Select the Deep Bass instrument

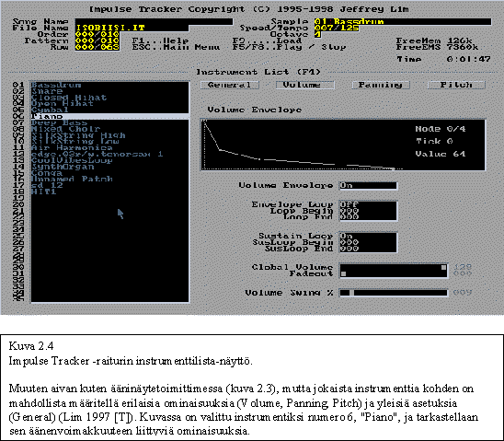(x=109, y=122)
